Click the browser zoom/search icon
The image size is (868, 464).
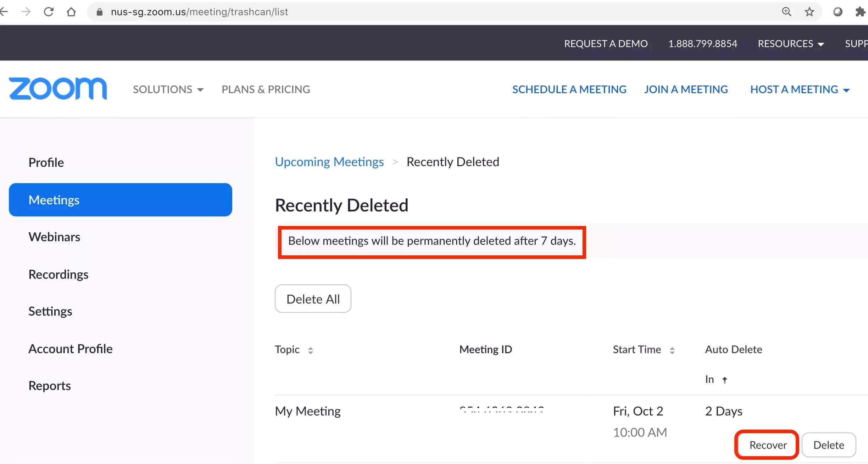pyautogui.click(x=786, y=11)
